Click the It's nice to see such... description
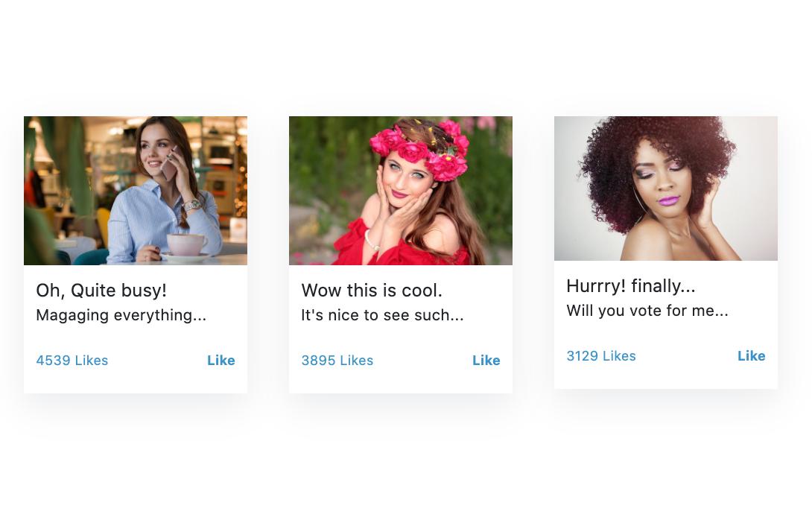Screen dimensions: 812x526 pos(382,315)
